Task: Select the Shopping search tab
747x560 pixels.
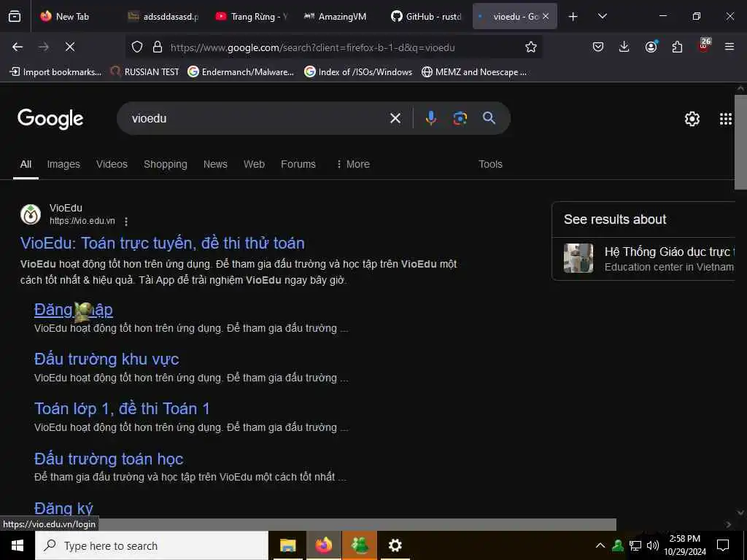Action: point(166,164)
